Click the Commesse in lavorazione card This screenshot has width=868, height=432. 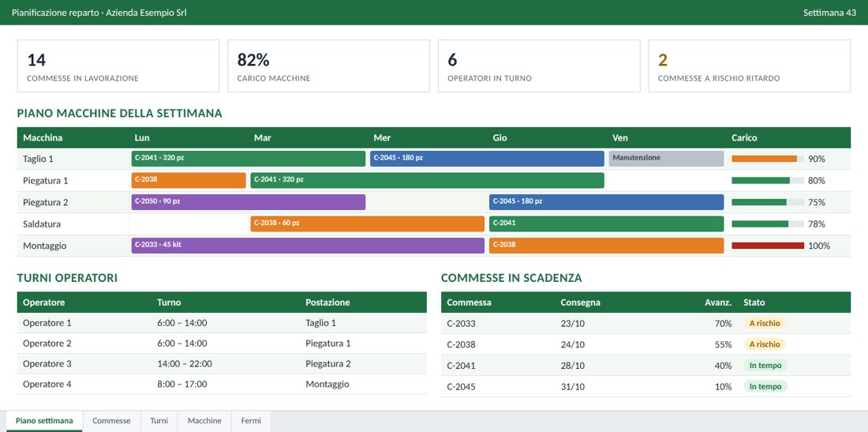tap(118, 66)
